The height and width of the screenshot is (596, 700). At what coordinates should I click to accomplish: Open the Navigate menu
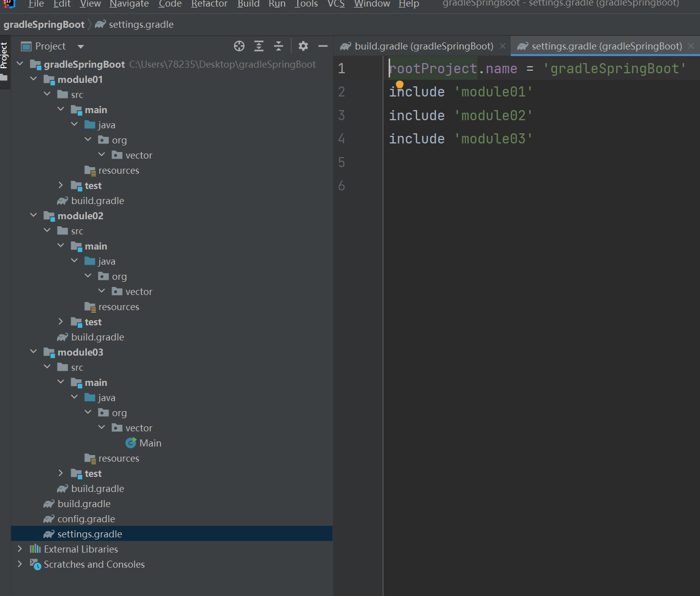click(x=129, y=4)
